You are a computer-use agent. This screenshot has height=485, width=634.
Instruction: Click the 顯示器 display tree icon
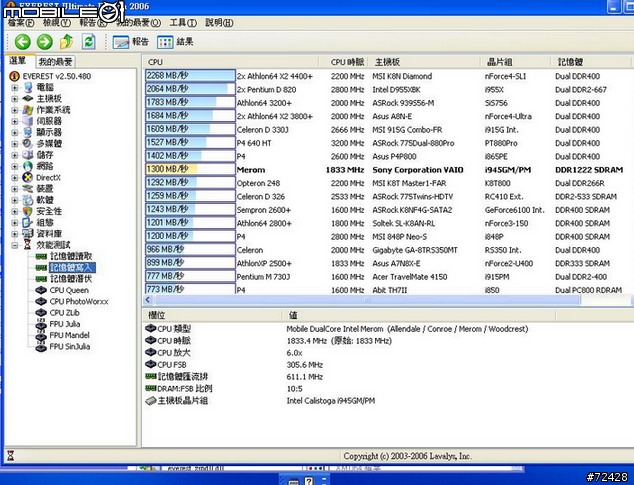click(28, 132)
